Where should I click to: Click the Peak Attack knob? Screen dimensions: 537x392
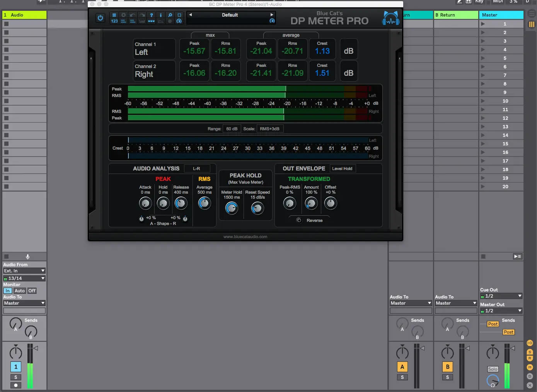pyautogui.click(x=145, y=203)
